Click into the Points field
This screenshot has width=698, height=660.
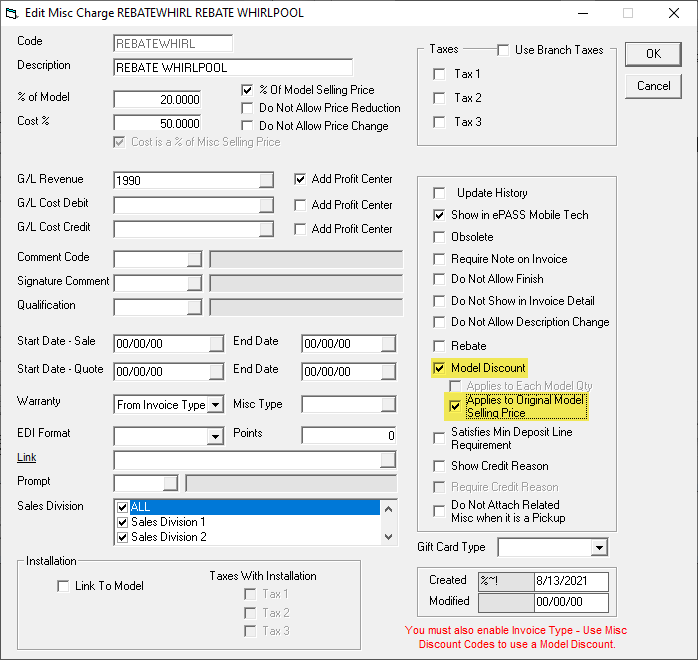click(348, 436)
